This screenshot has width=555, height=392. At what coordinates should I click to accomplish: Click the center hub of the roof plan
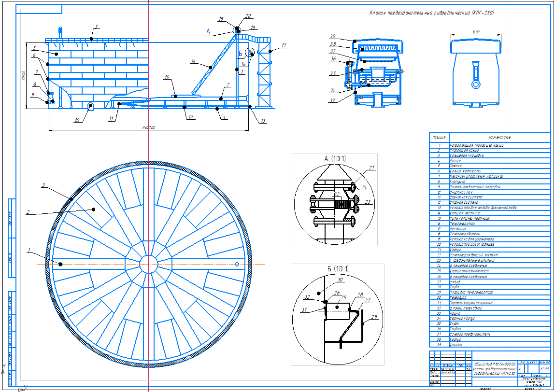pos(148,264)
